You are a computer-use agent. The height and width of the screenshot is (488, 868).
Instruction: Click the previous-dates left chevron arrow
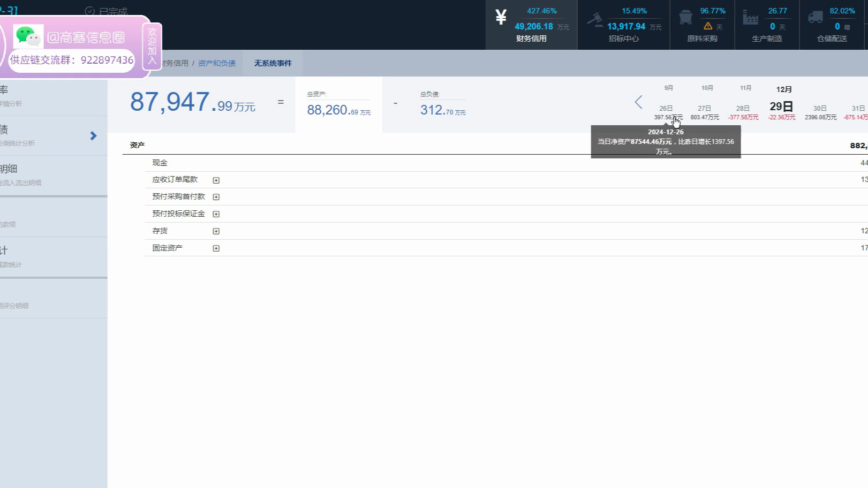[638, 102]
